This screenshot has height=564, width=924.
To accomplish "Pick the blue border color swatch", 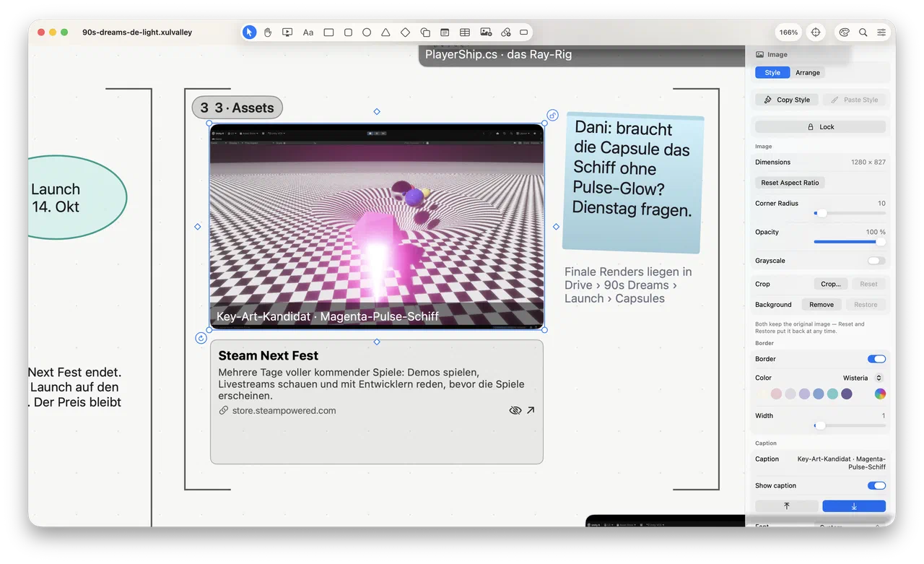I will click(x=818, y=394).
